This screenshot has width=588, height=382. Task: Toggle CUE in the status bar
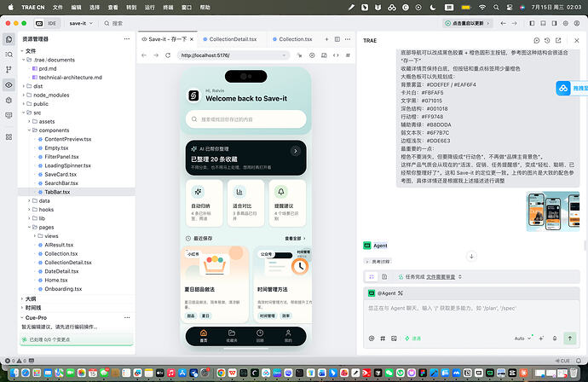point(562,361)
